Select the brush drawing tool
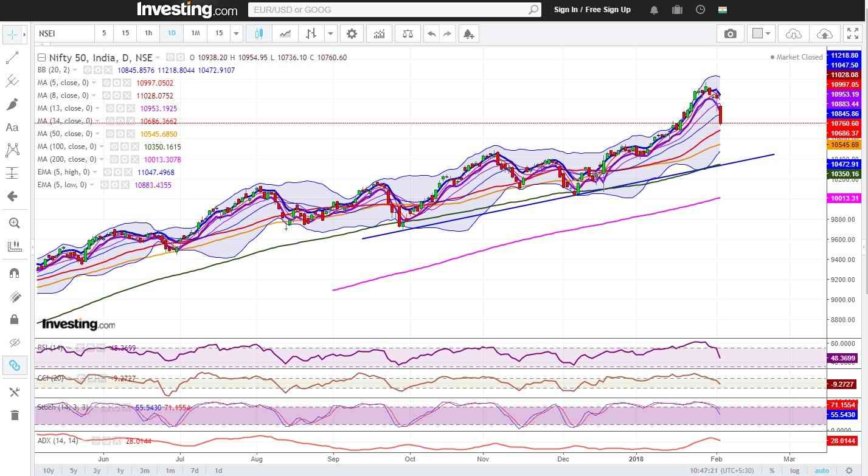 point(12,104)
